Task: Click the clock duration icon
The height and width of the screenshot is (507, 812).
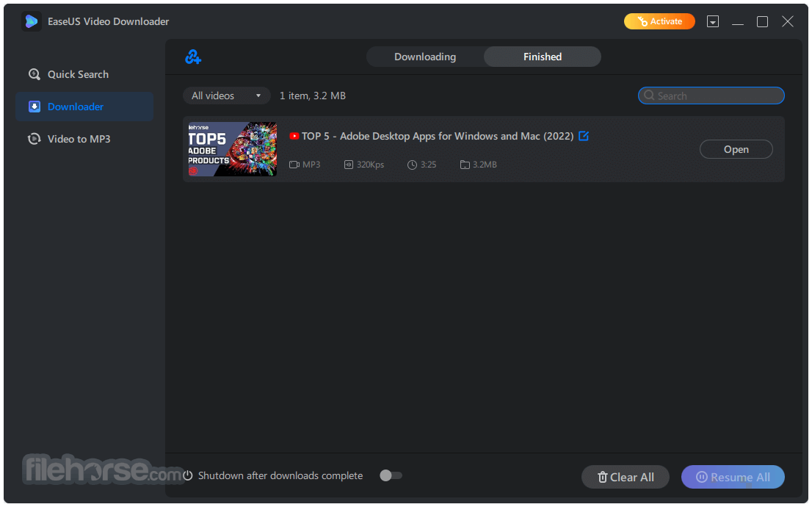Action: tap(412, 165)
